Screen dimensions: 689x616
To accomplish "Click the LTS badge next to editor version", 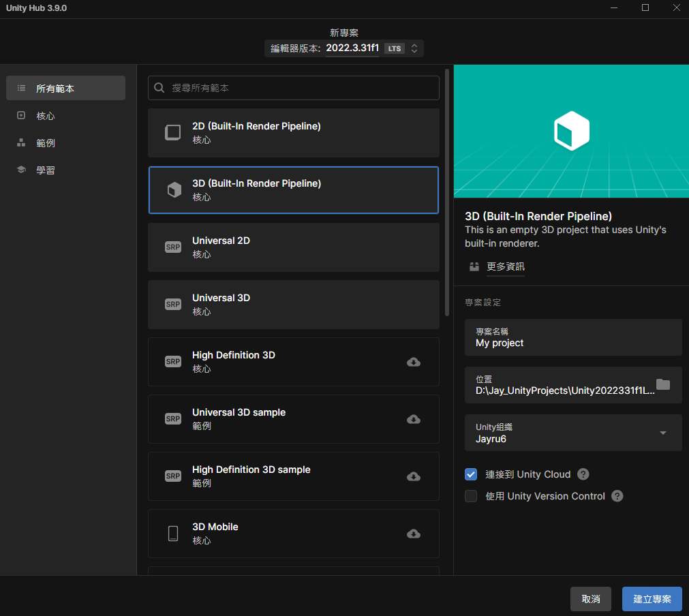I will pyautogui.click(x=394, y=48).
